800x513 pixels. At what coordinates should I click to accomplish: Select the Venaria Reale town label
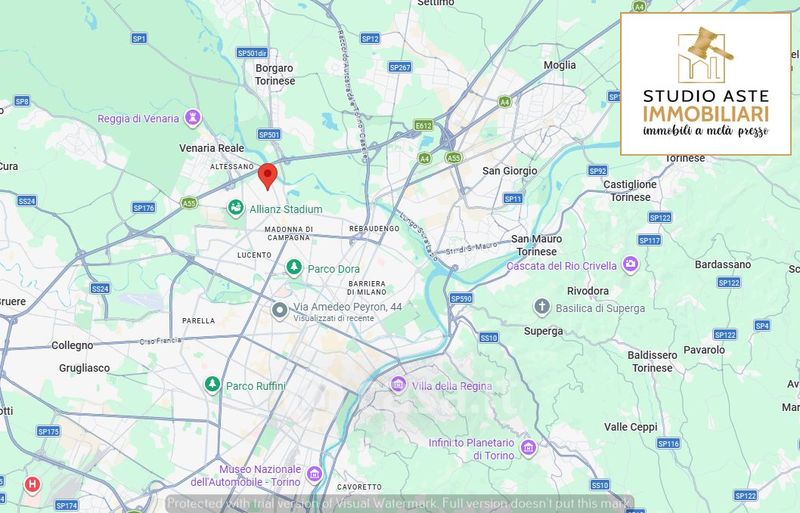212,148
